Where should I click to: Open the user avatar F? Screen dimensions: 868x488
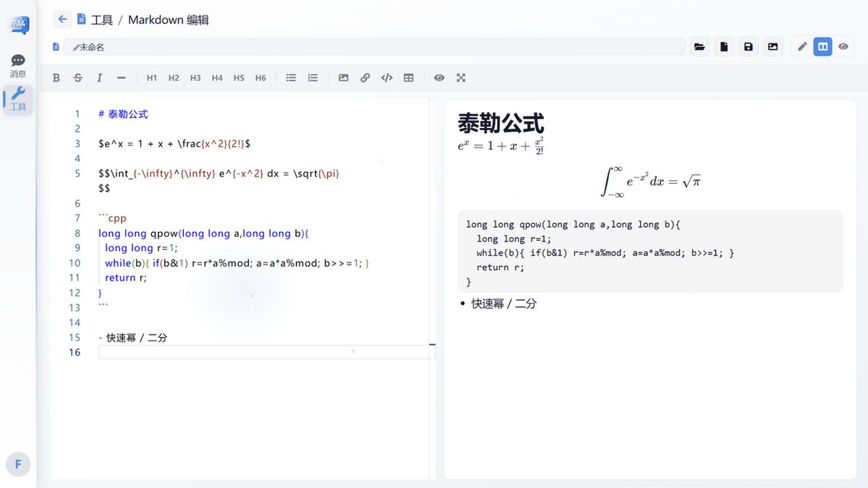(x=18, y=464)
